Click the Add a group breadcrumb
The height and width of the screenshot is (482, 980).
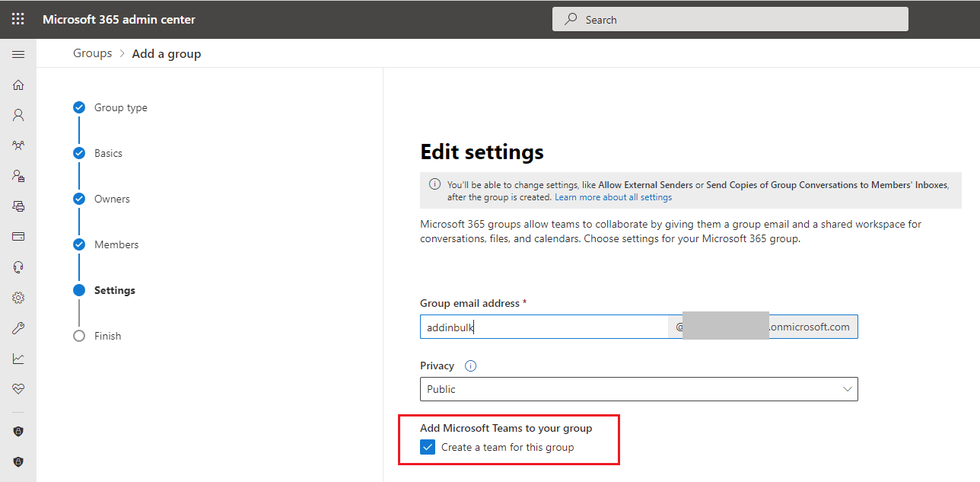(167, 54)
